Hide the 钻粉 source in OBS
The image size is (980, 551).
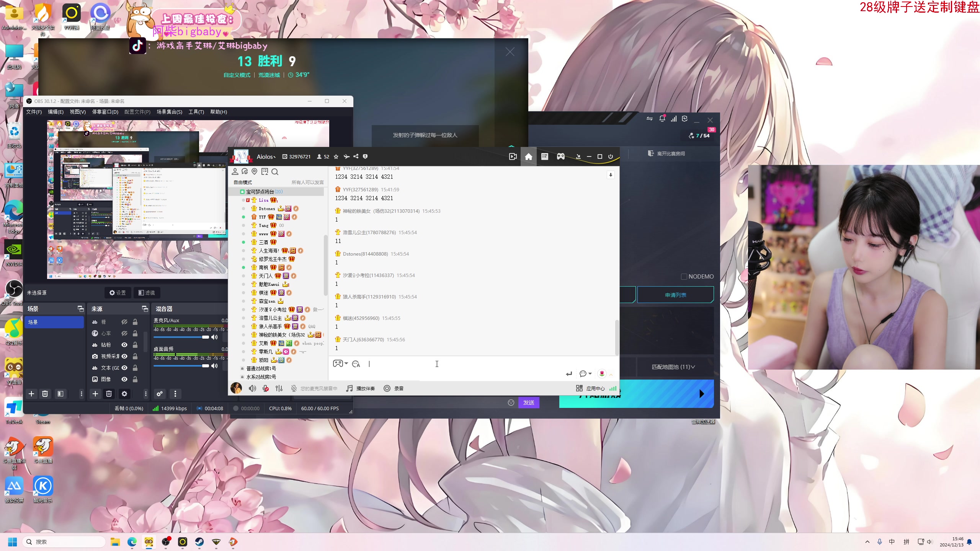[x=124, y=345]
